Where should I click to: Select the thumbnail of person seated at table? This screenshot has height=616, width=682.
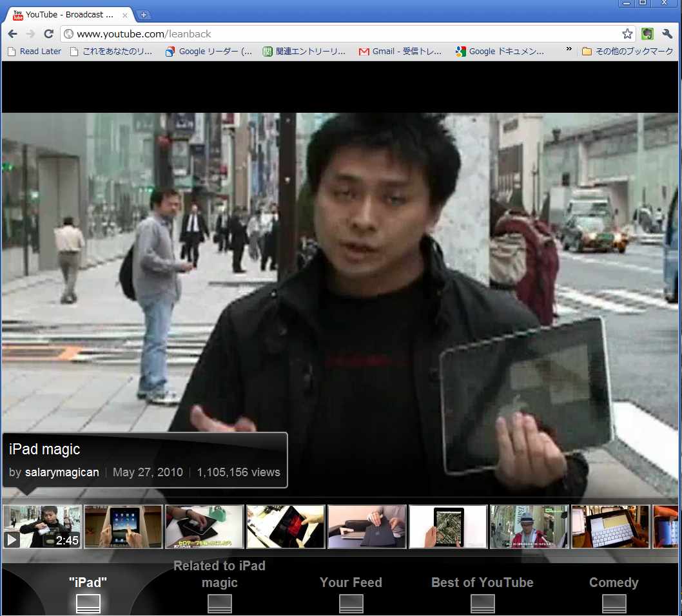pos(367,526)
